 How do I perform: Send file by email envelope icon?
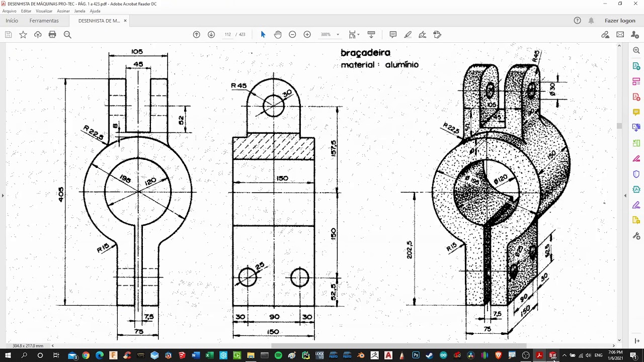[x=620, y=35]
